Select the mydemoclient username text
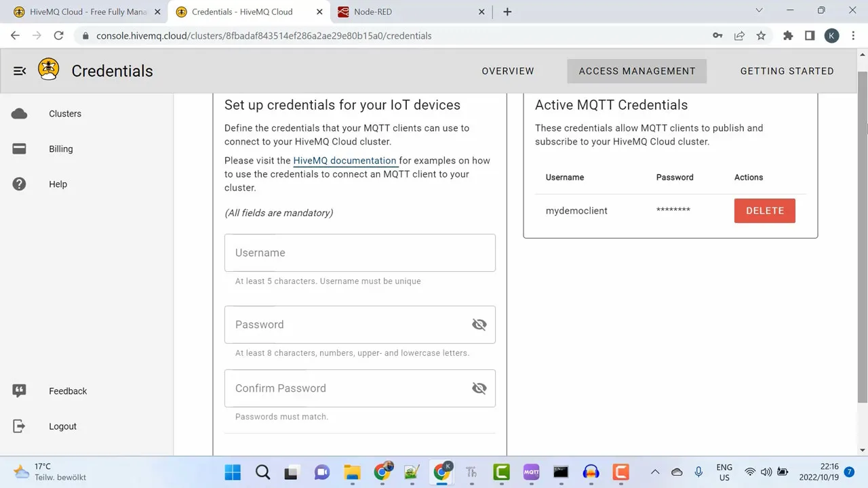 point(576,211)
